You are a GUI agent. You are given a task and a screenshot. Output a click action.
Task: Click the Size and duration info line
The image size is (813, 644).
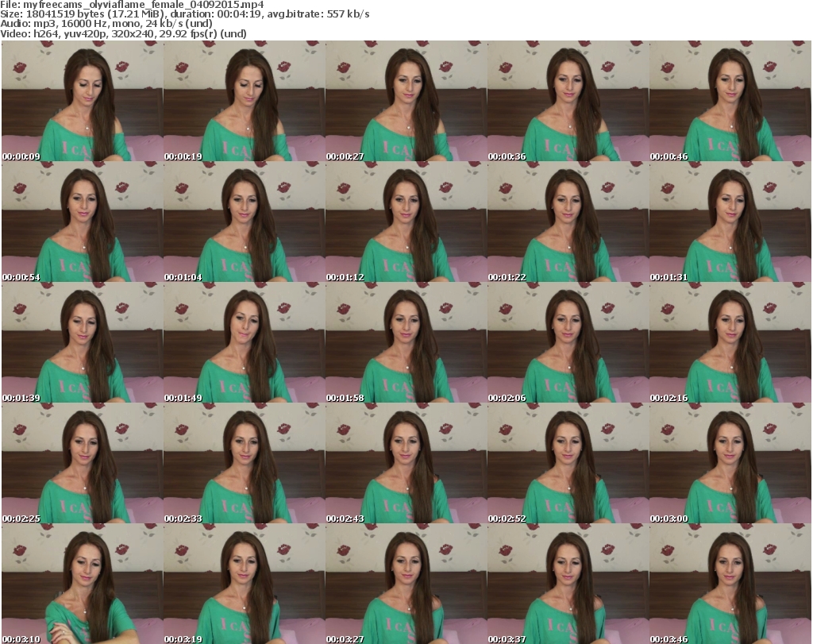[184, 14]
